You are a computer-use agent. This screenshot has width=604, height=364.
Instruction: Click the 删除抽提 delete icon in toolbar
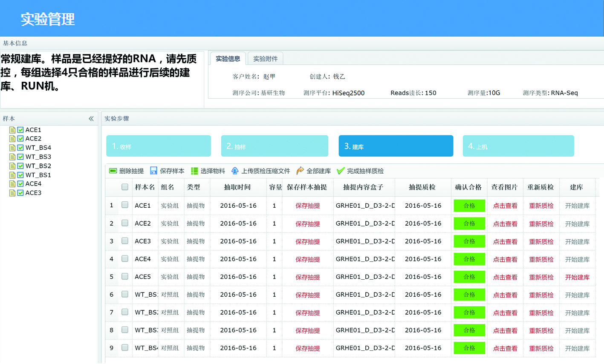click(x=113, y=171)
